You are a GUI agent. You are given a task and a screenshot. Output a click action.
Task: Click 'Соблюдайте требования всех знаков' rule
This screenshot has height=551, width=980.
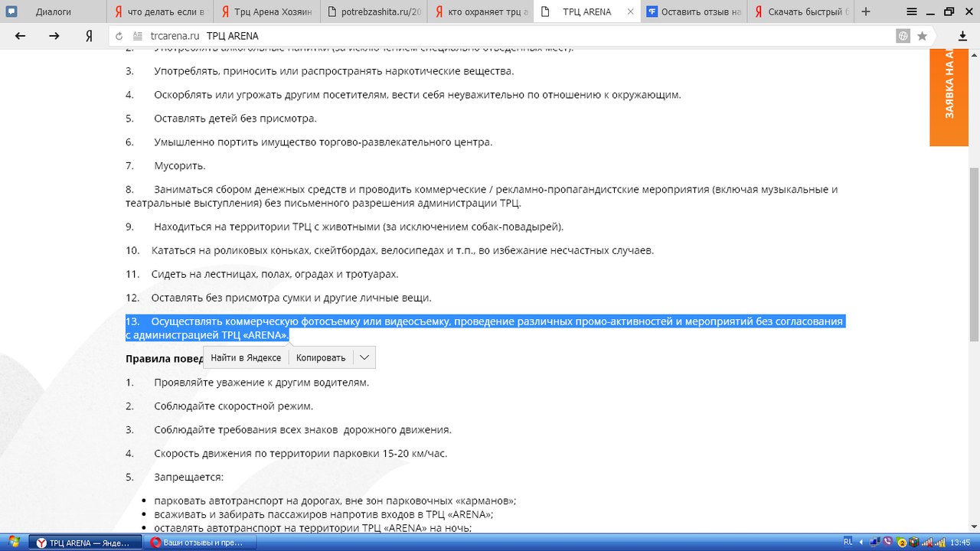[x=302, y=429]
